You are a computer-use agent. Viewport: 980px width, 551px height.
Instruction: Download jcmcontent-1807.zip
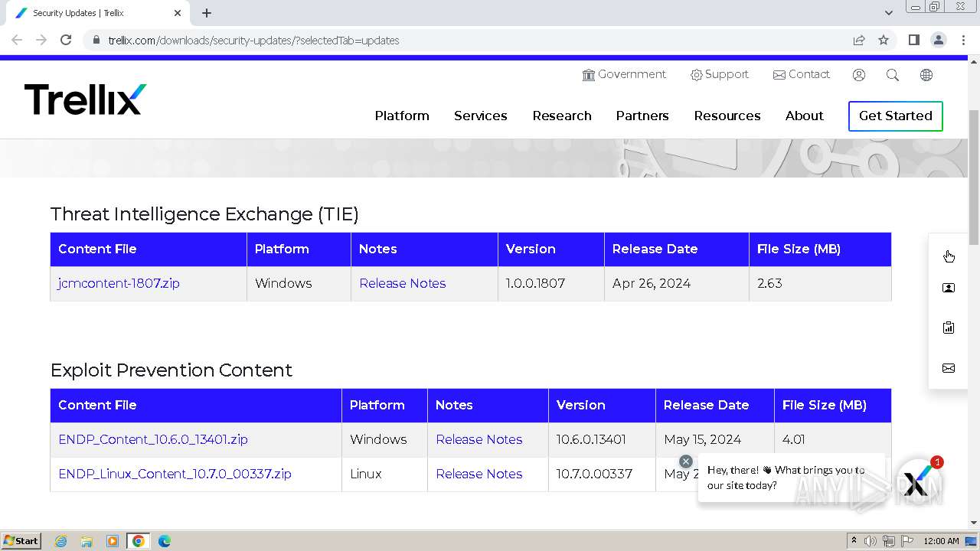(119, 283)
